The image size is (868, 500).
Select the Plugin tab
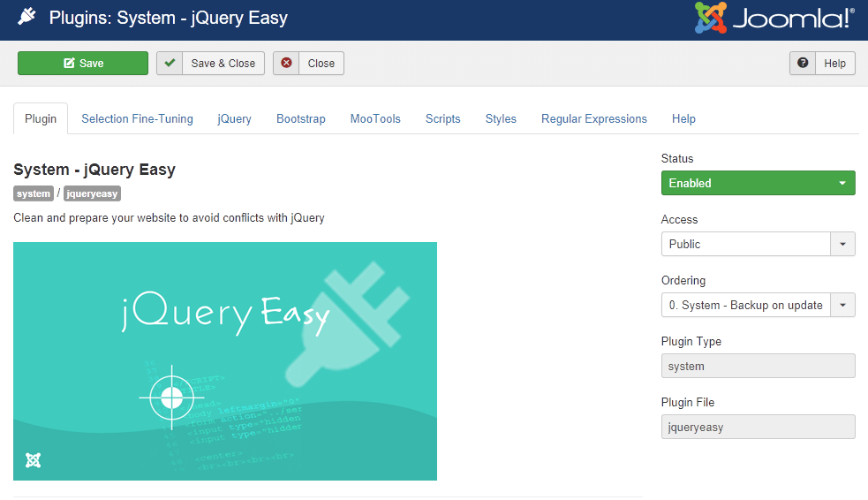[41, 118]
